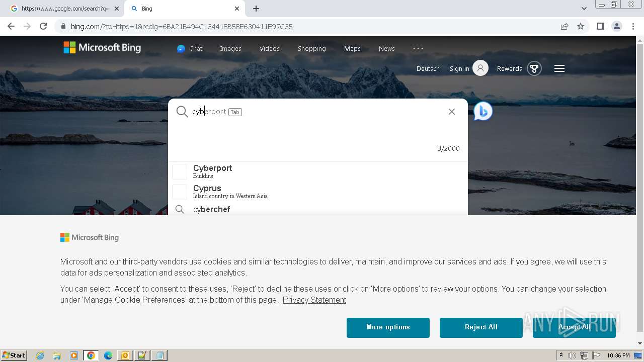Image resolution: width=644 pixels, height=362 pixels.
Task: Select the cyberchef suggestion
Action: 317,209
